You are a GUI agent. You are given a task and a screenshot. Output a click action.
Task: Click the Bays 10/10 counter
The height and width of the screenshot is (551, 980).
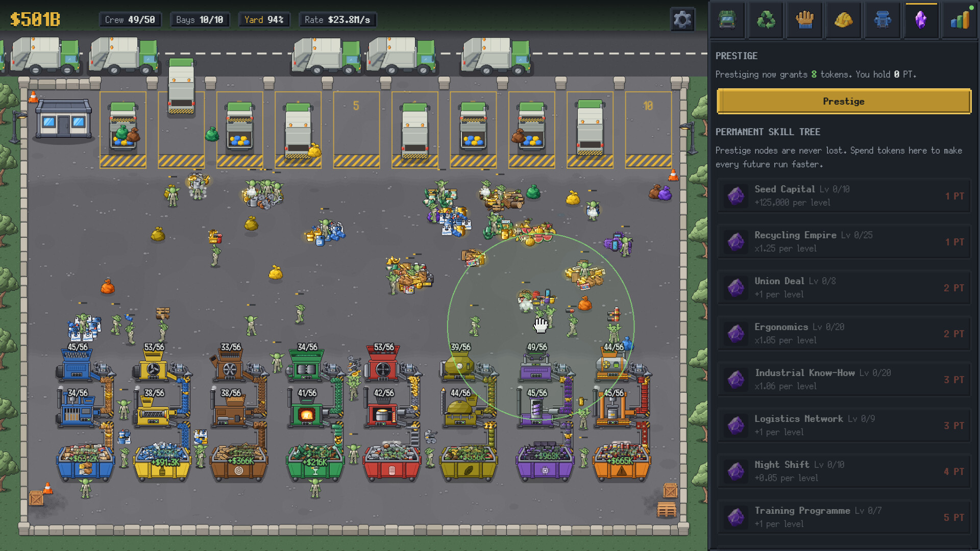coord(200,20)
